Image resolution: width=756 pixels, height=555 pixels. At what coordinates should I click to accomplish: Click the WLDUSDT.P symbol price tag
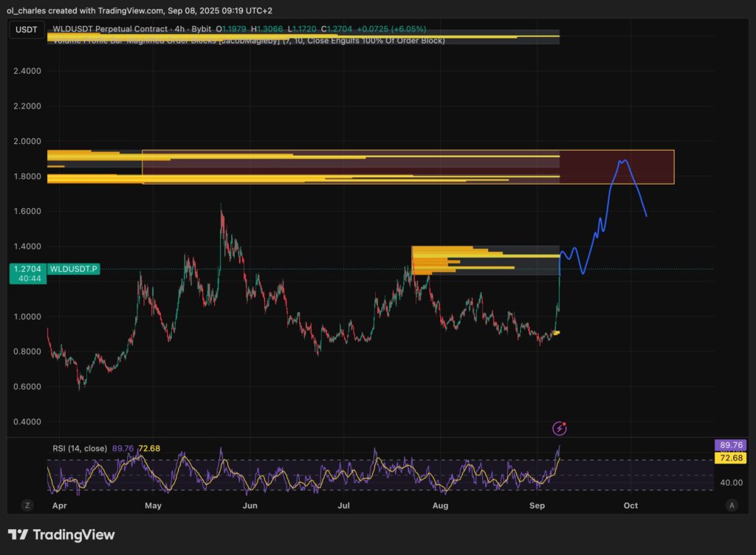click(72, 269)
